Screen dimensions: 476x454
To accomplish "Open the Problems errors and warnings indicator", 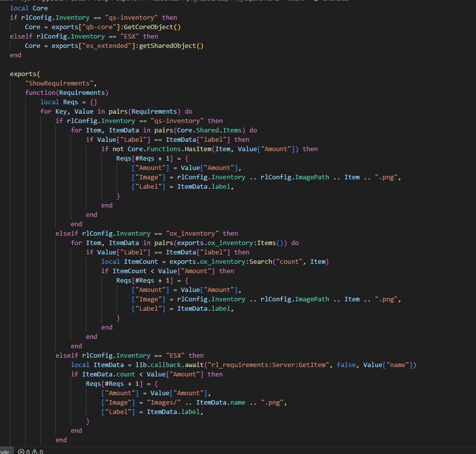I will (x=31, y=451).
